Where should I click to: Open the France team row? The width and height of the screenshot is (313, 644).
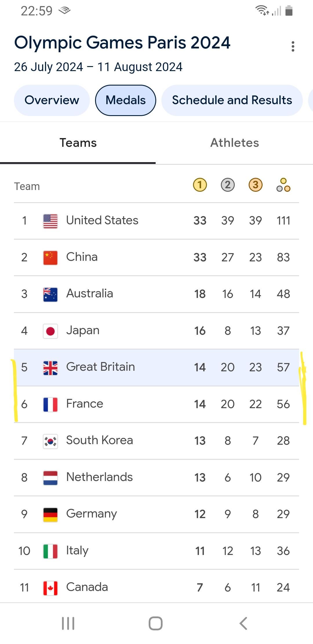click(x=156, y=404)
